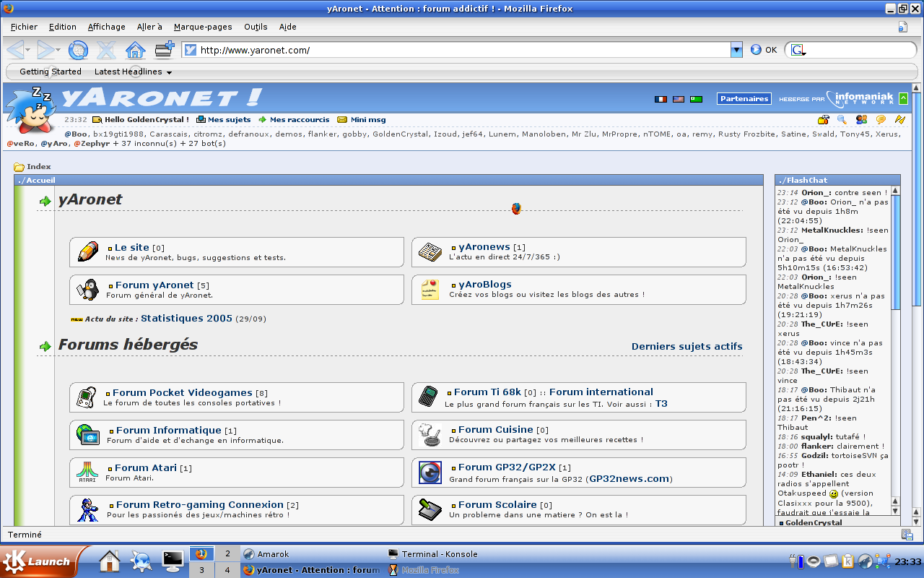
Task: Open the Aide menu
Action: 287,27
